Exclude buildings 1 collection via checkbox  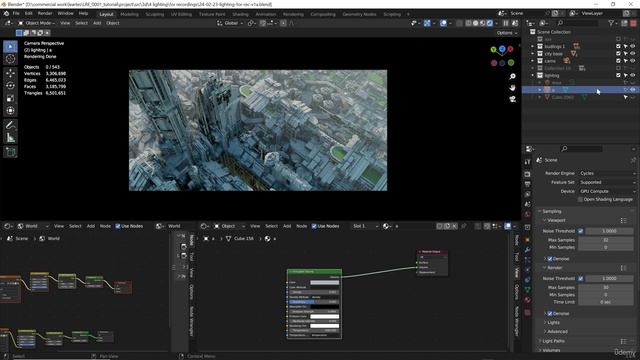point(618,46)
